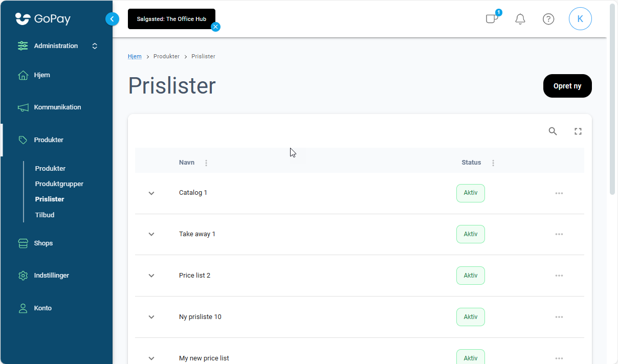Open the coffee cup notifications icon
The height and width of the screenshot is (364, 618).
[x=492, y=19]
